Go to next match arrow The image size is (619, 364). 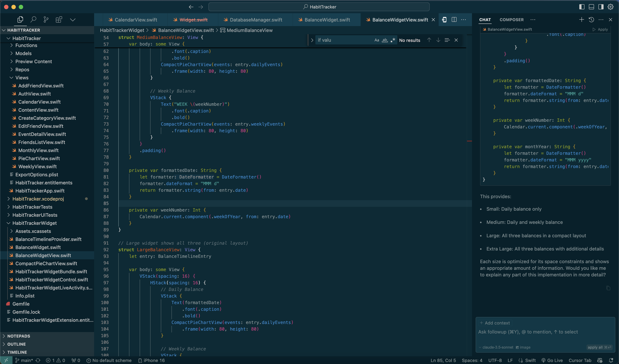point(438,40)
